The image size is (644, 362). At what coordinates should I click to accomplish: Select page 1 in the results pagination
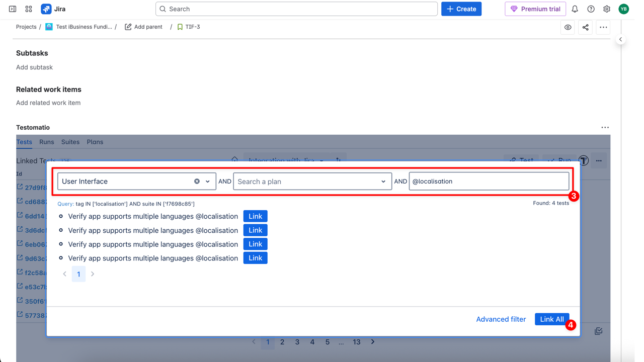78,274
